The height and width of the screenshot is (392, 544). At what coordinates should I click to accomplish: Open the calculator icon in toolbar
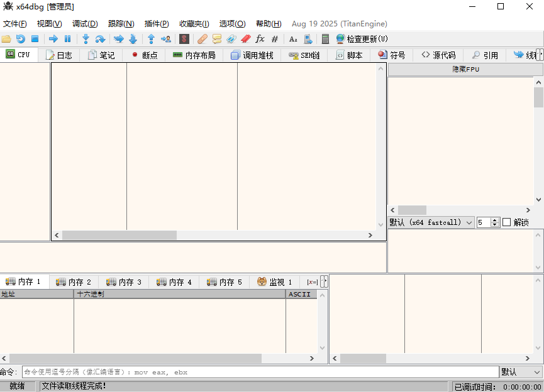tap(325, 39)
